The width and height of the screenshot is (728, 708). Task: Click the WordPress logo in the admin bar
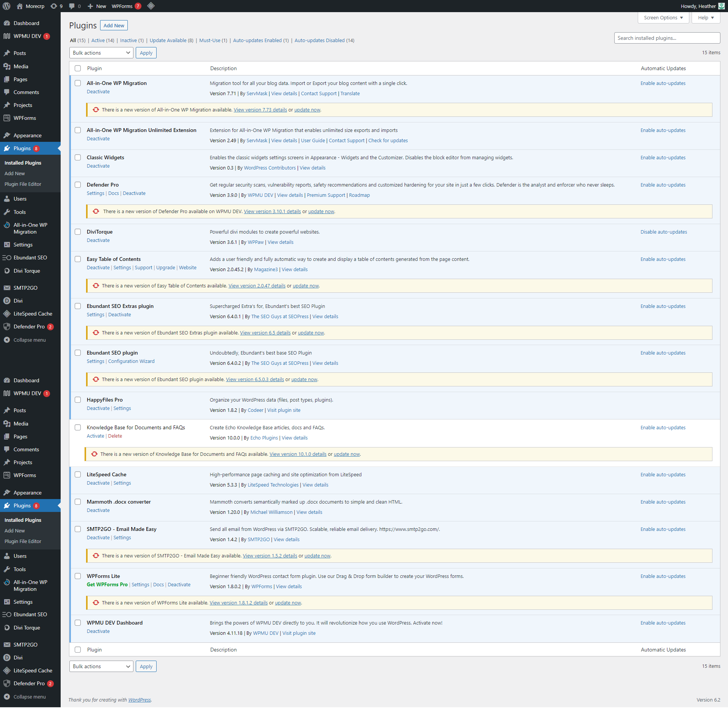6,6
